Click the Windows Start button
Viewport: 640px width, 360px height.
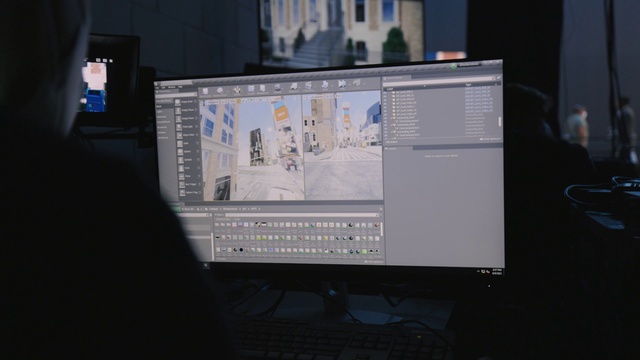[x=205, y=265]
